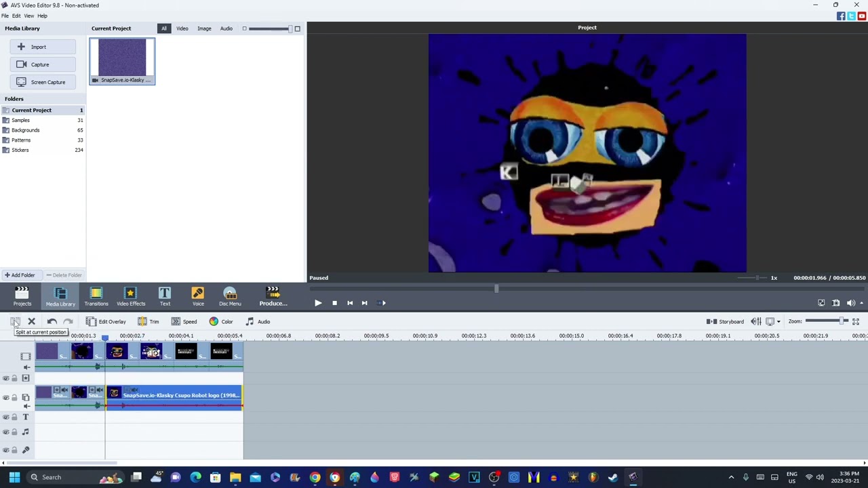Select the Image media filter tab
This screenshot has width=868, height=488.
click(204, 28)
